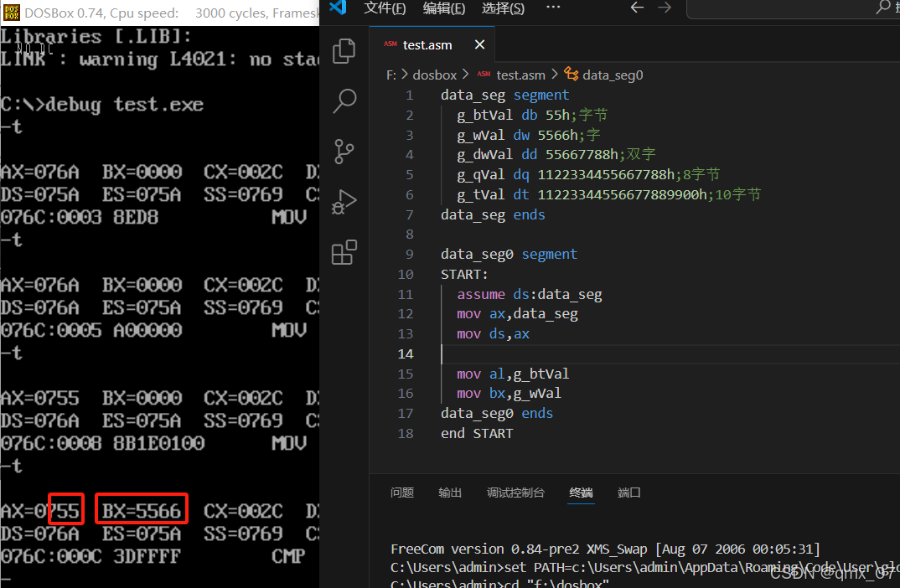This screenshot has width=900, height=588.
Task: Go back using the left arrow
Action: (x=637, y=8)
